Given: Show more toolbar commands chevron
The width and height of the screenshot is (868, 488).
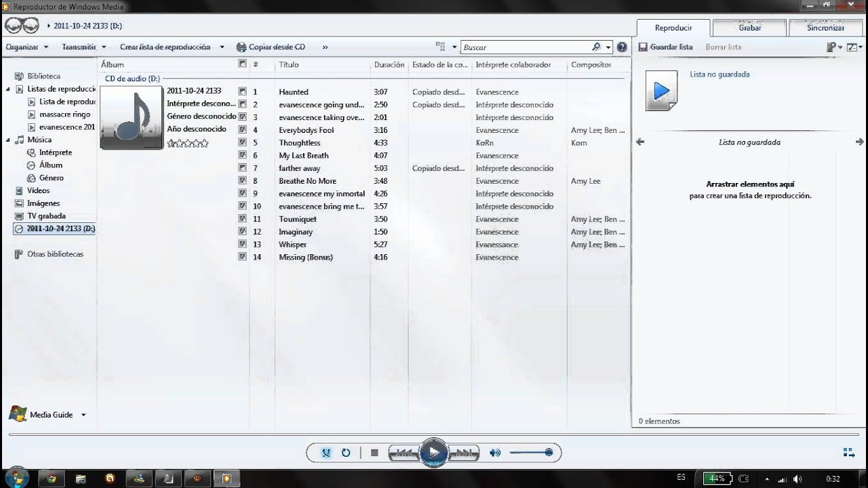Looking at the screenshot, I should [325, 47].
